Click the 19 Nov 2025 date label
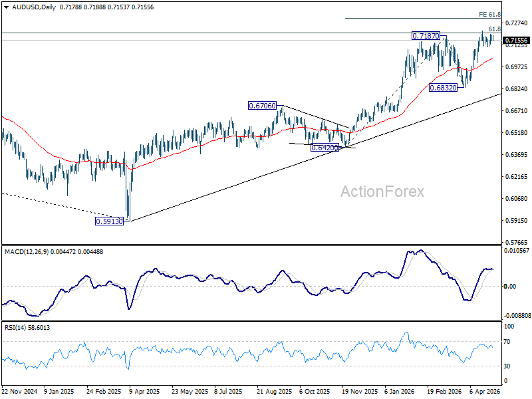Screen dimensions: 532x399 [360, 392]
